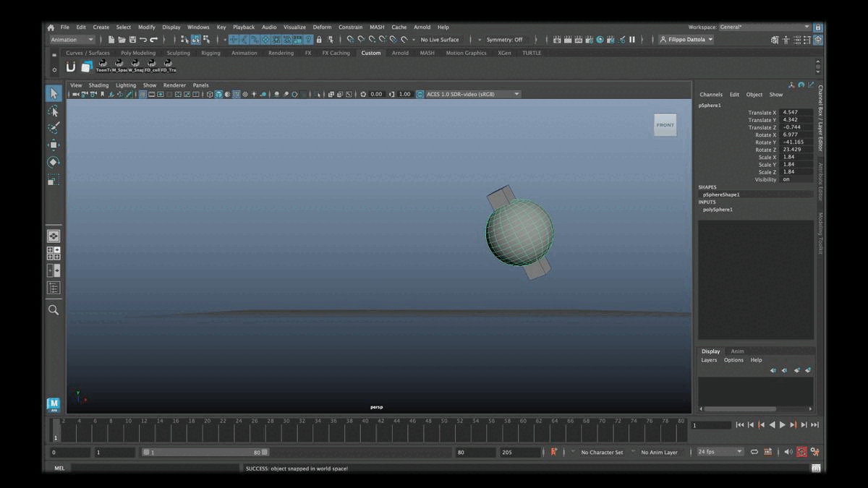
Task: Click the FRONT view cube face
Action: (x=665, y=125)
